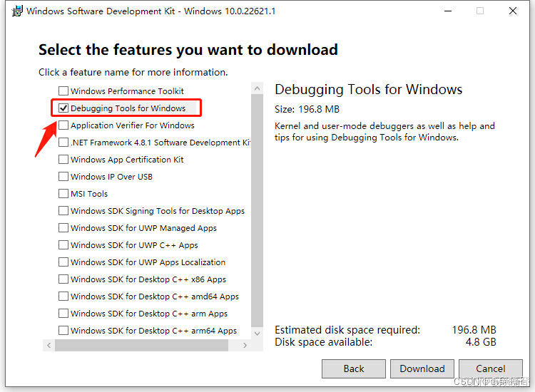Tick Windows SDK for Desktop C++ amd64 Apps box
Viewport: 535px width, 392px height.
(x=63, y=296)
